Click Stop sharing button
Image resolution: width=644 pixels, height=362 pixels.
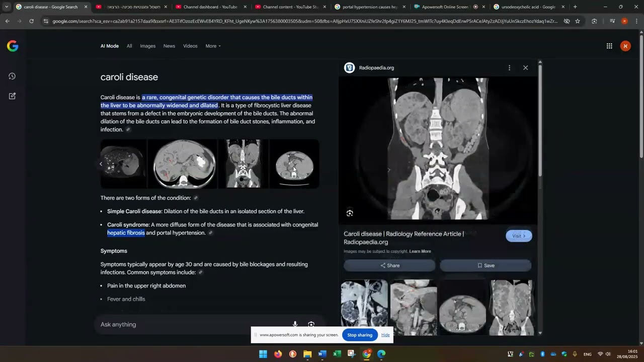point(360,335)
